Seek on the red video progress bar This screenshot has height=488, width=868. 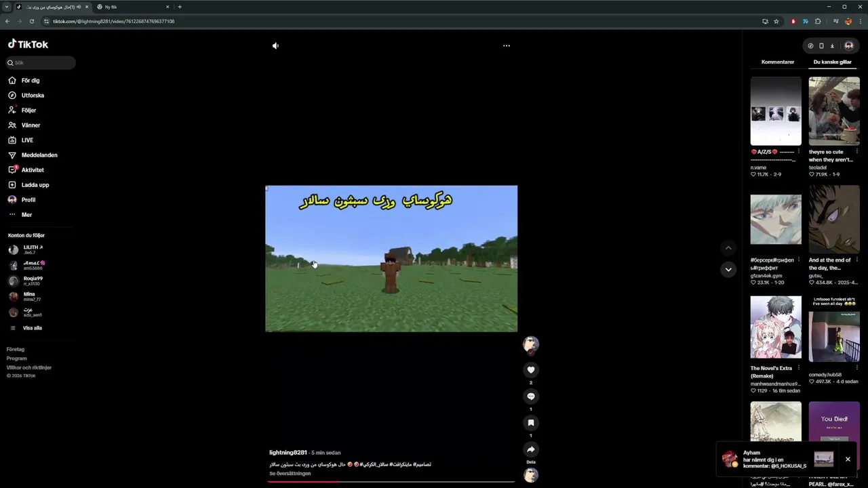391,482
